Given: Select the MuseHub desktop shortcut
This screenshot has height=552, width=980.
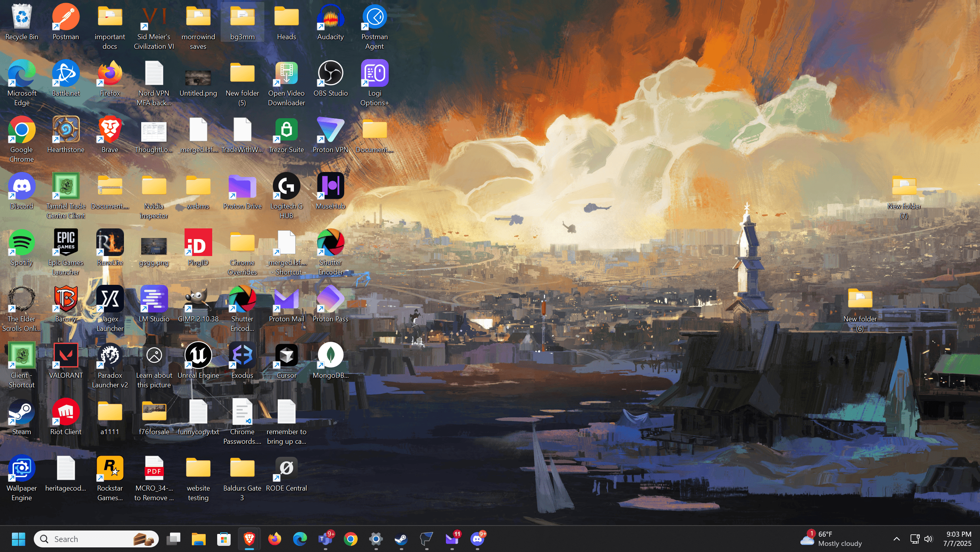Looking at the screenshot, I should [330, 192].
